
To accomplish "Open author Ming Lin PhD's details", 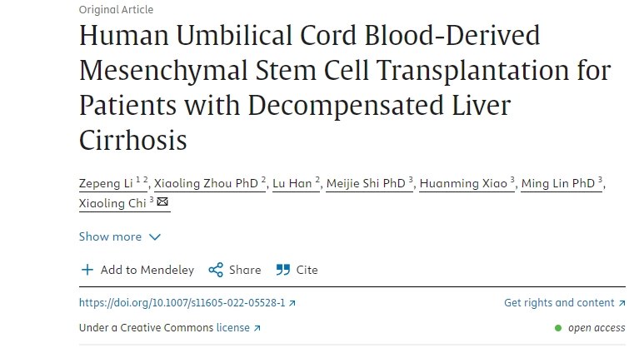I will point(559,183).
